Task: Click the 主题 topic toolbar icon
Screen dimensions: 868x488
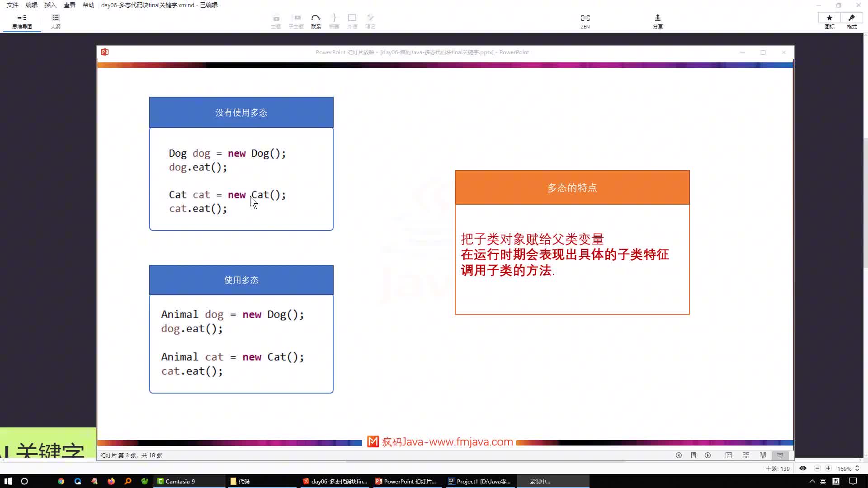Action: (276, 21)
